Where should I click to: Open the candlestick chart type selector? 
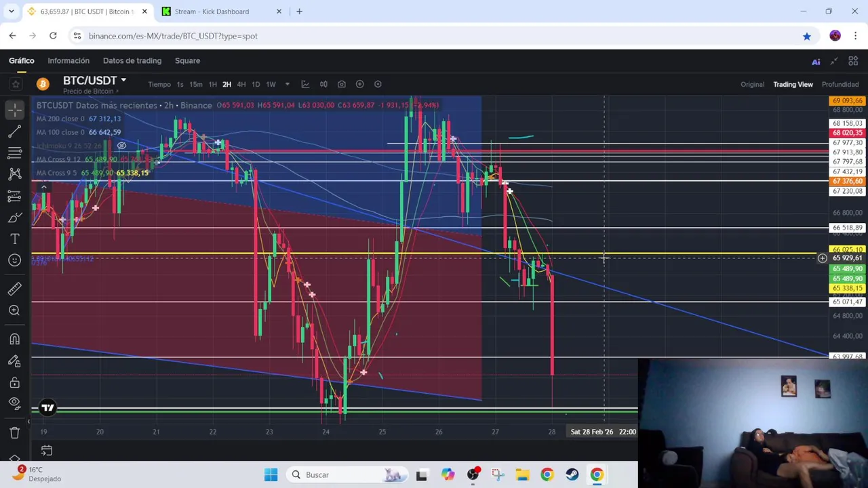[x=323, y=84]
